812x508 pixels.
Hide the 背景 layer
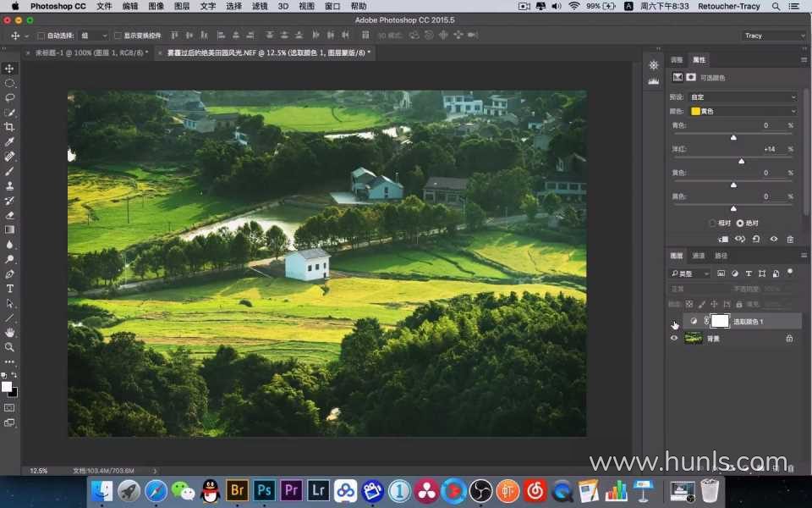pyautogui.click(x=674, y=338)
